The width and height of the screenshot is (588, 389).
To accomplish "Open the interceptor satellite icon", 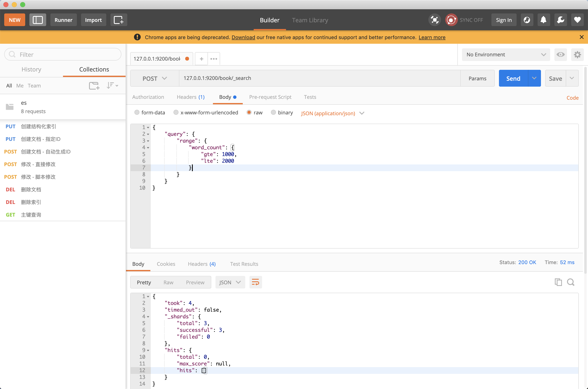I will pyautogui.click(x=435, y=20).
